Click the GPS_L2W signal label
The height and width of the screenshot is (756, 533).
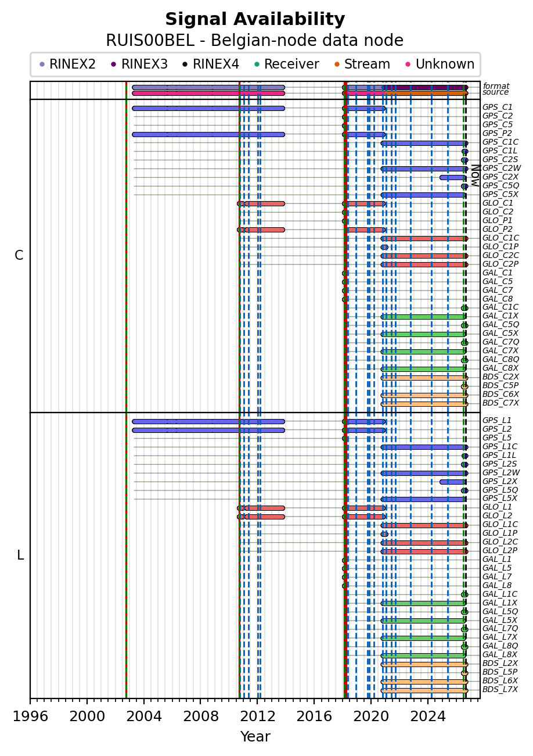[500, 473]
